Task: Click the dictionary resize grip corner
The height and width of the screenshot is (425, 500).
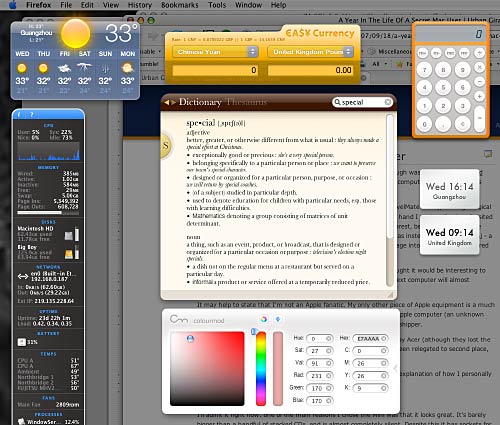Action: [x=390, y=294]
